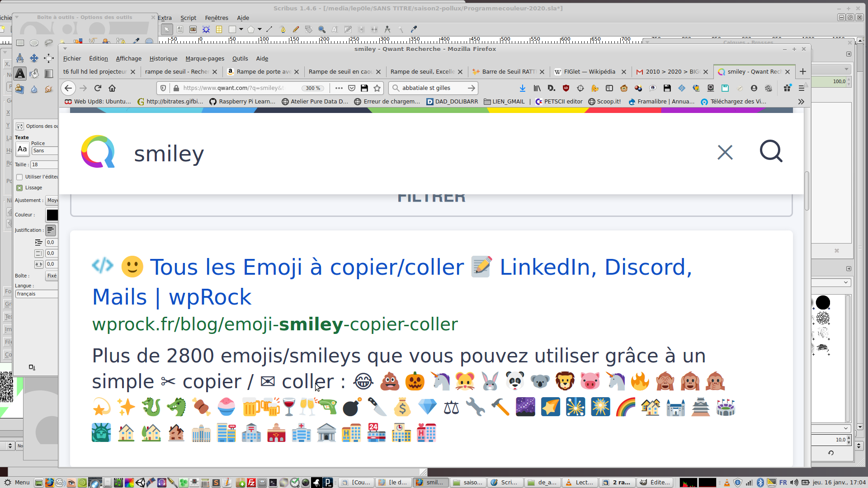Screen dimensions: 868x488
Task: Bookmark this page with star icon
Action: [x=377, y=88]
